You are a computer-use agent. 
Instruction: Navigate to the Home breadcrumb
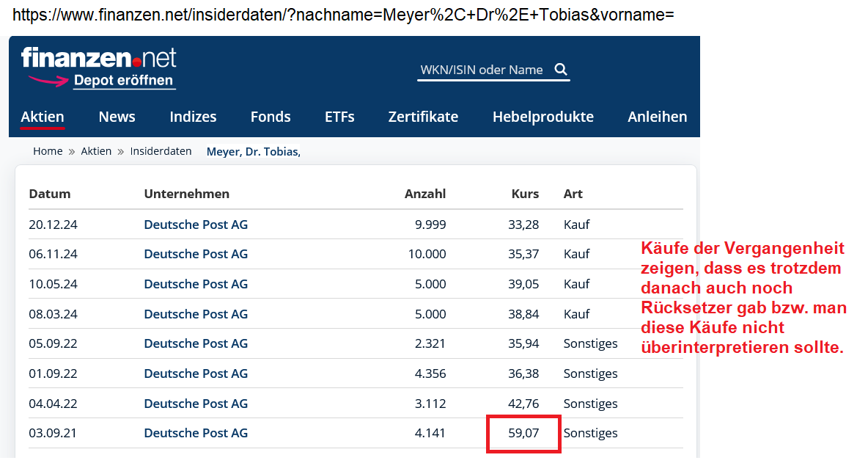(48, 151)
